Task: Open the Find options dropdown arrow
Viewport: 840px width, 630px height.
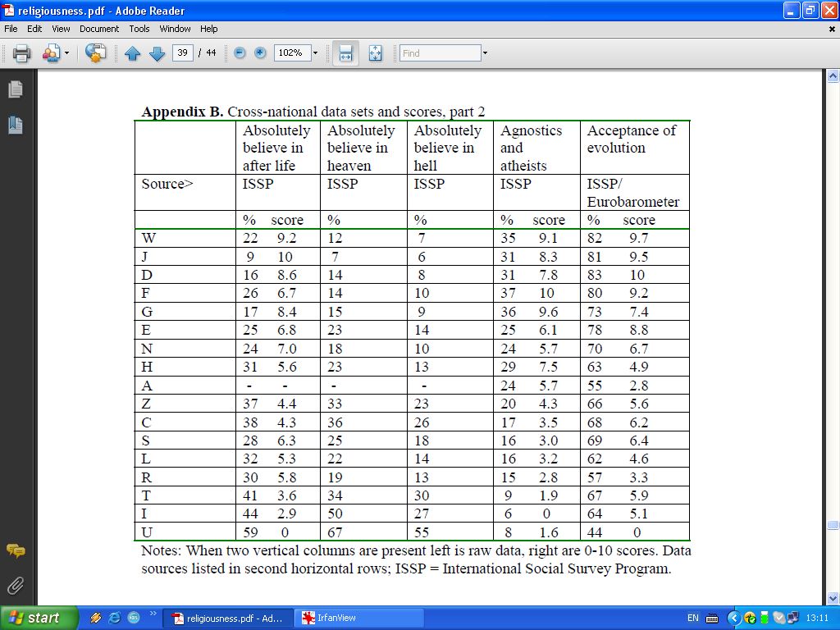Action: tap(485, 53)
